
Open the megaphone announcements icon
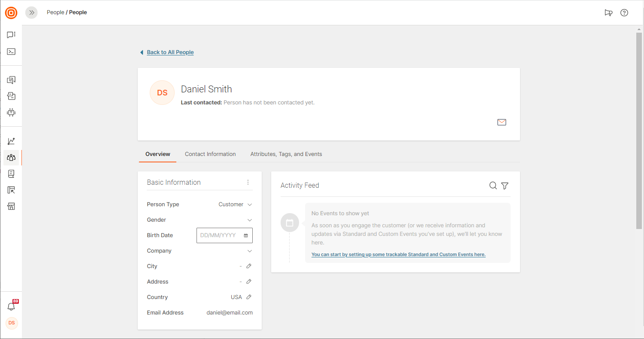(x=608, y=12)
